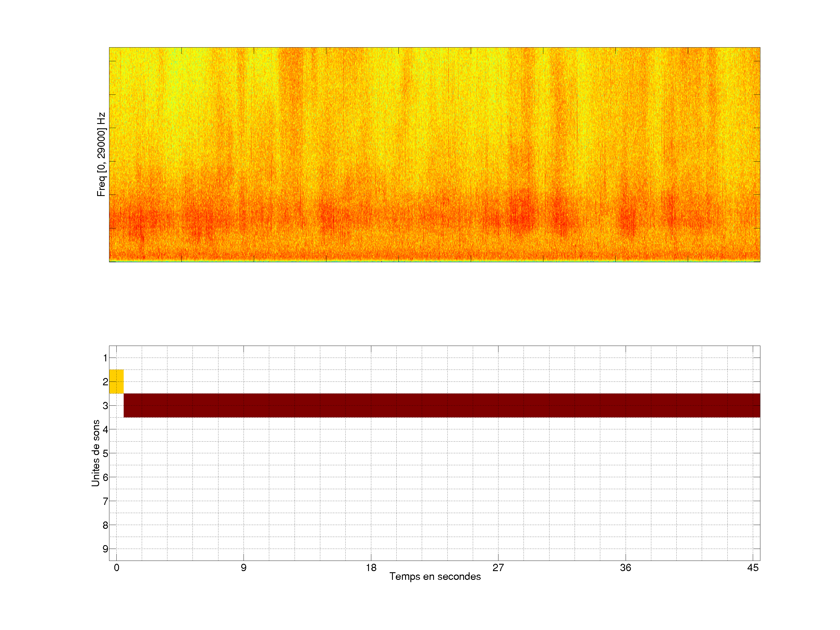Click the y-axis tick label 1
The width and height of the screenshot is (840, 630).
coord(105,358)
